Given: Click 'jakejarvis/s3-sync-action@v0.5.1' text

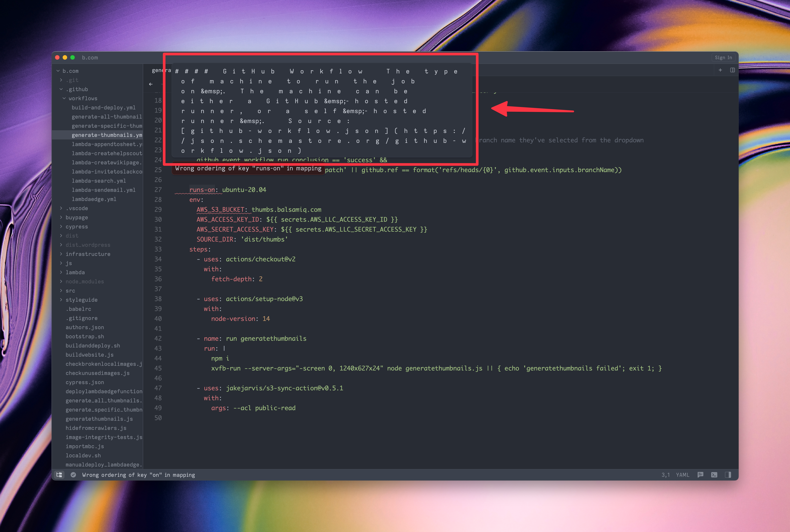Looking at the screenshot, I should coord(285,388).
